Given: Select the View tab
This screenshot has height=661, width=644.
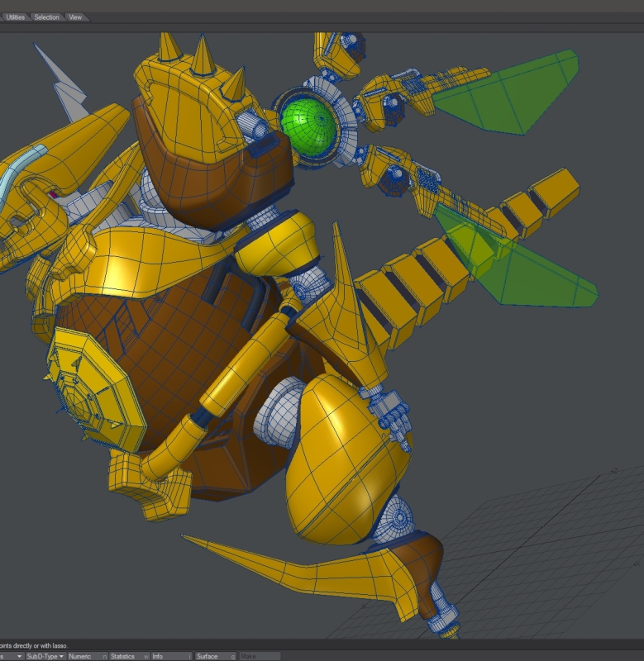Looking at the screenshot, I should pos(75,17).
